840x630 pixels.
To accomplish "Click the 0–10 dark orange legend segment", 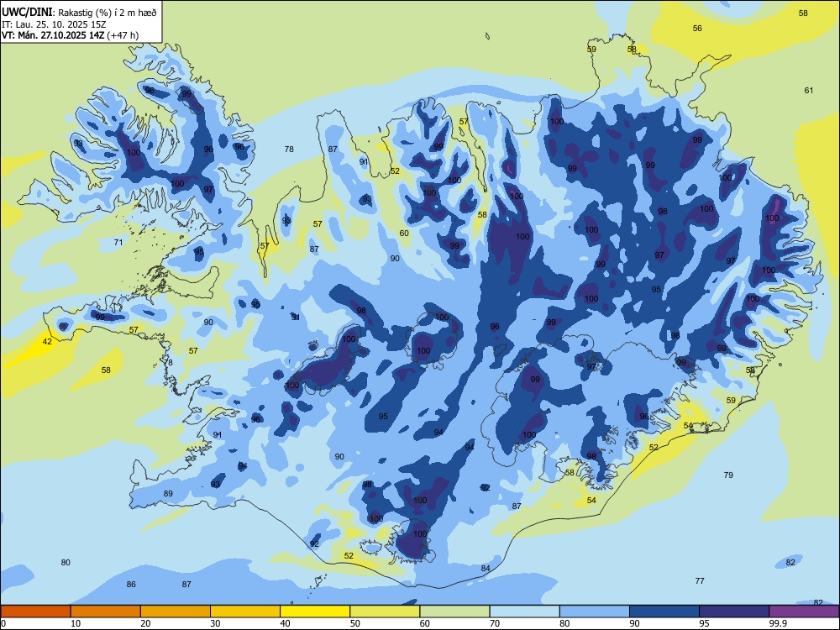I will click(x=35, y=612).
